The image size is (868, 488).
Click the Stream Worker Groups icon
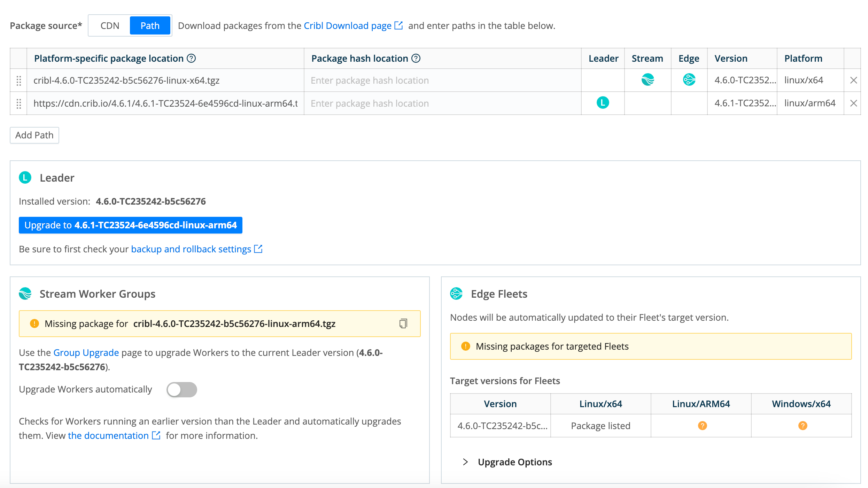point(25,294)
